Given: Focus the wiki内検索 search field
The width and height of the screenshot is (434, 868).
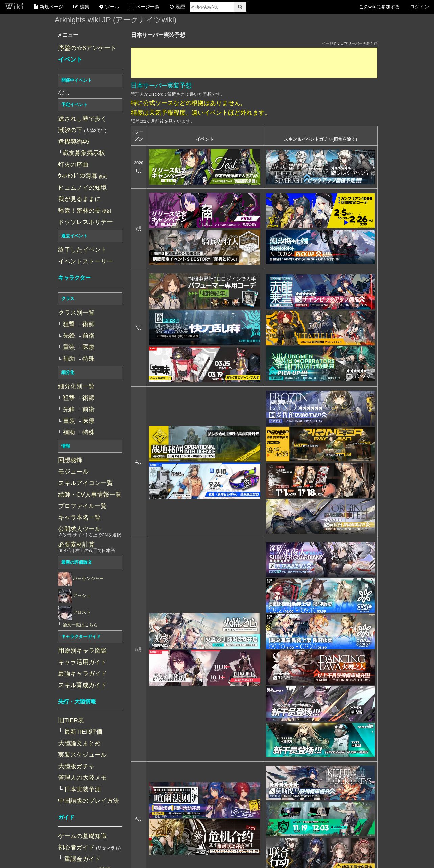Looking at the screenshot, I should tap(212, 7).
